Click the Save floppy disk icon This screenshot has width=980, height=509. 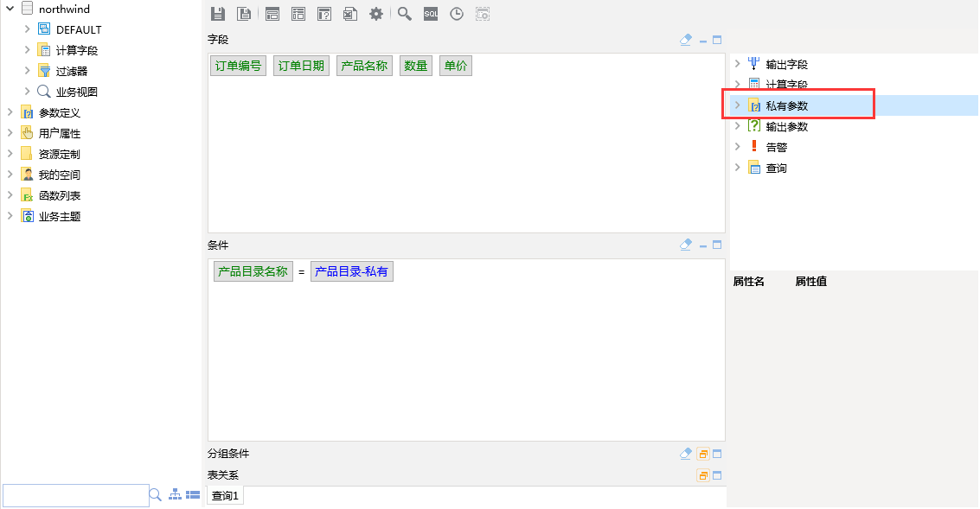217,14
